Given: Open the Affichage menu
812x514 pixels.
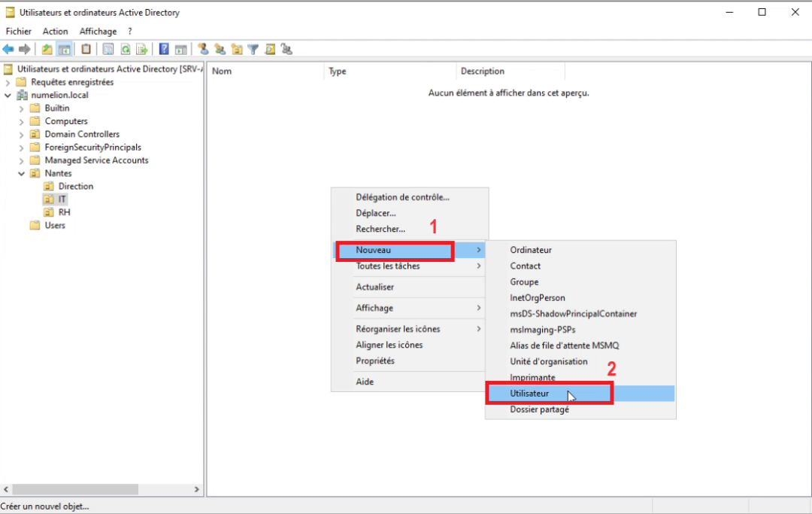Looking at the screenshot, I should tap(98, 31).
